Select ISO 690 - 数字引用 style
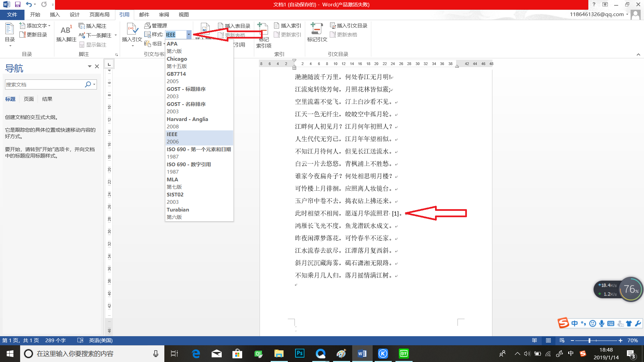This screenshot has height=362, width=644. click(199, 168)
